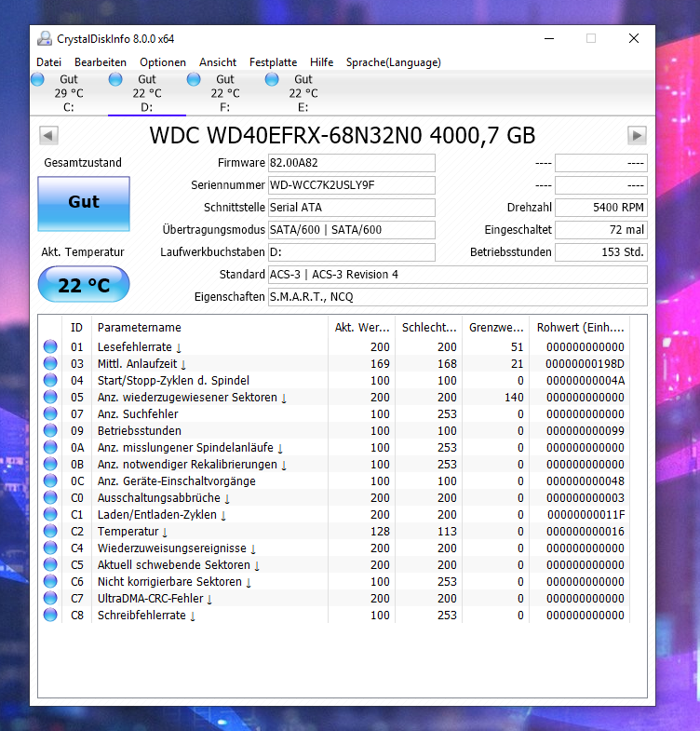Click status icon for Mittl. Anlaufzeit row
The image size is (700, 731).
tap(50, 363)
